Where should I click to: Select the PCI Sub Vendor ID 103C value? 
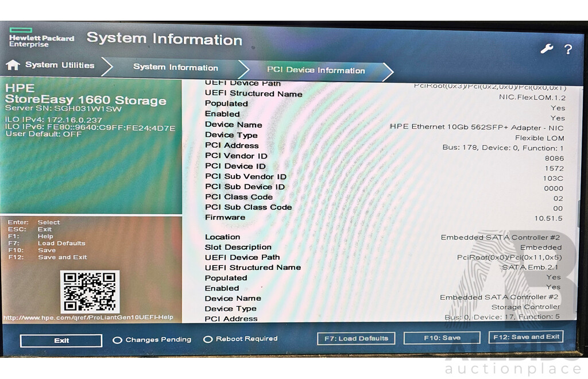553,179
